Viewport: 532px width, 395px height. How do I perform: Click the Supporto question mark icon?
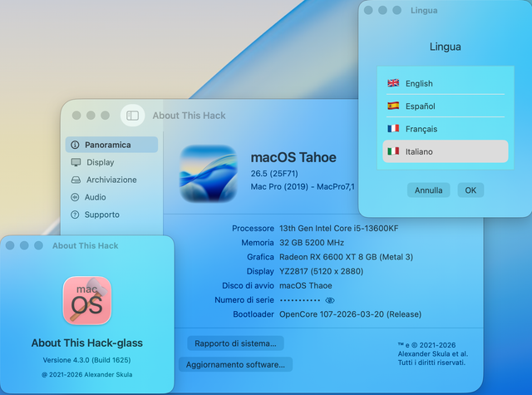75,215
